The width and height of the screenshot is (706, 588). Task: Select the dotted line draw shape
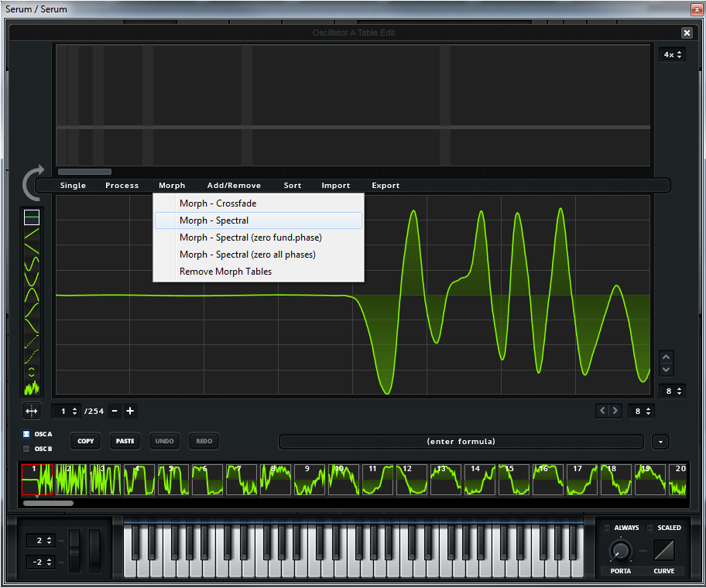(x=32, y=341)
